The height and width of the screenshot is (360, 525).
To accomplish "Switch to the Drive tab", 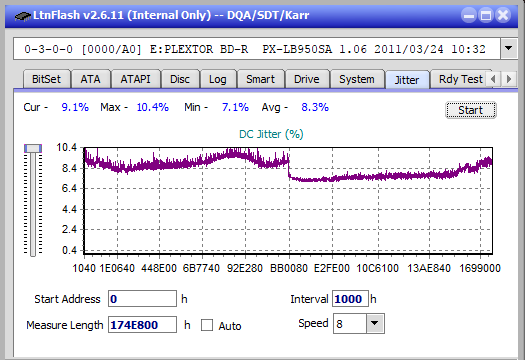I will click(307, 79).
